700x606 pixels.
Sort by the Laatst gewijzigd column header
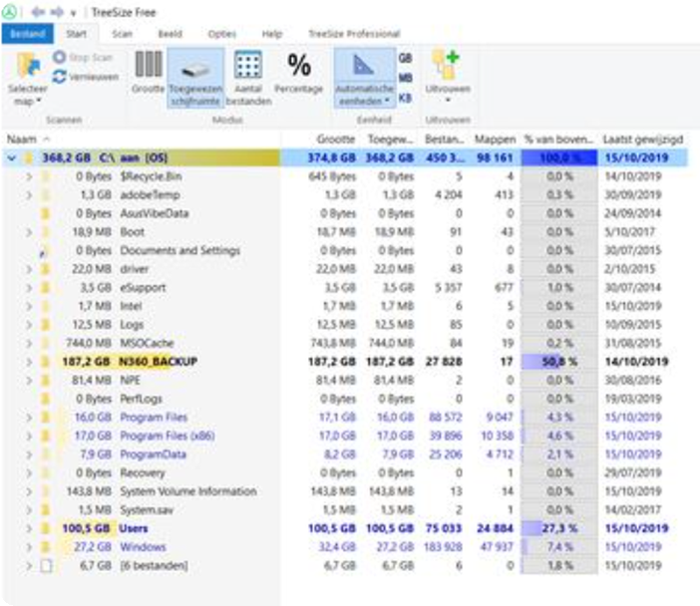643,138
